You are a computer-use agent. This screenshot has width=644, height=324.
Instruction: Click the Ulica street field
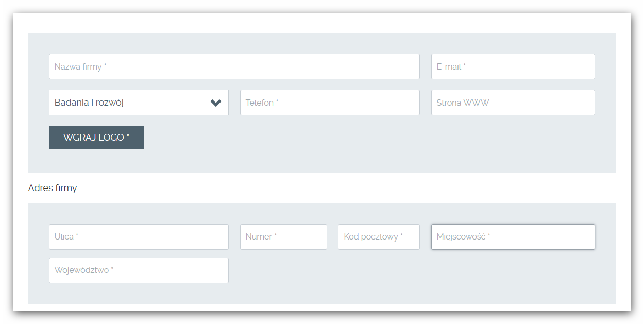pos(139,237)
